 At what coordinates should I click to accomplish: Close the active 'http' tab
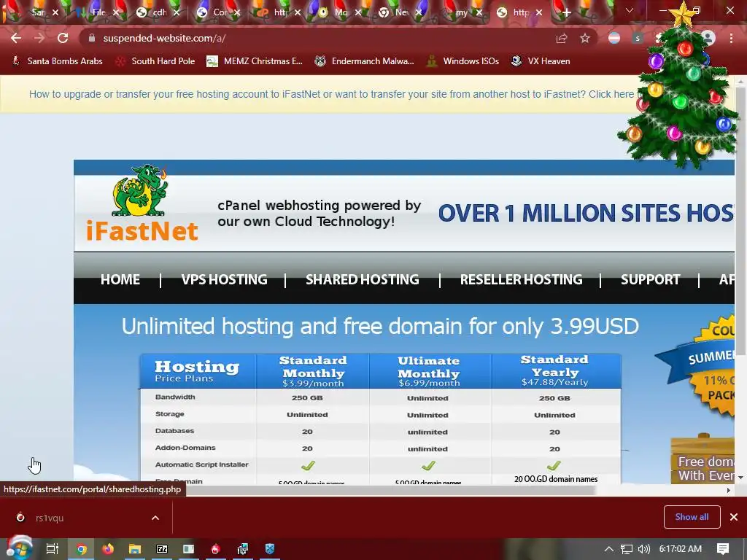pos(539,13)
